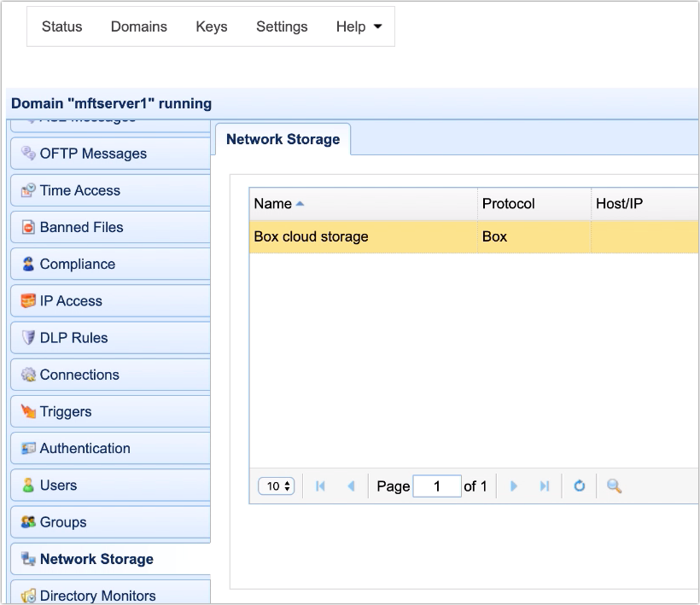Image resolution: width=700 pixels, height=605 pixels.
Task: Open the Domains menu item
Action: point(138,26)
